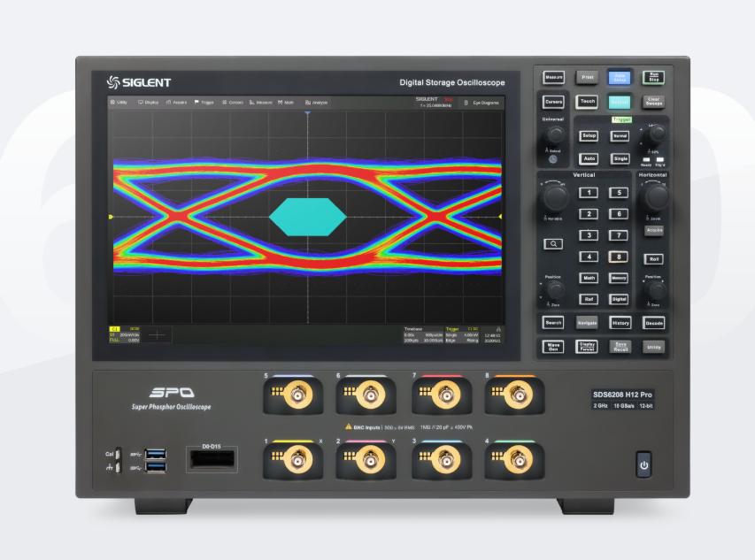Toggle channel 2 button
The width and height of the screenshot is (755, 560).
589,213
